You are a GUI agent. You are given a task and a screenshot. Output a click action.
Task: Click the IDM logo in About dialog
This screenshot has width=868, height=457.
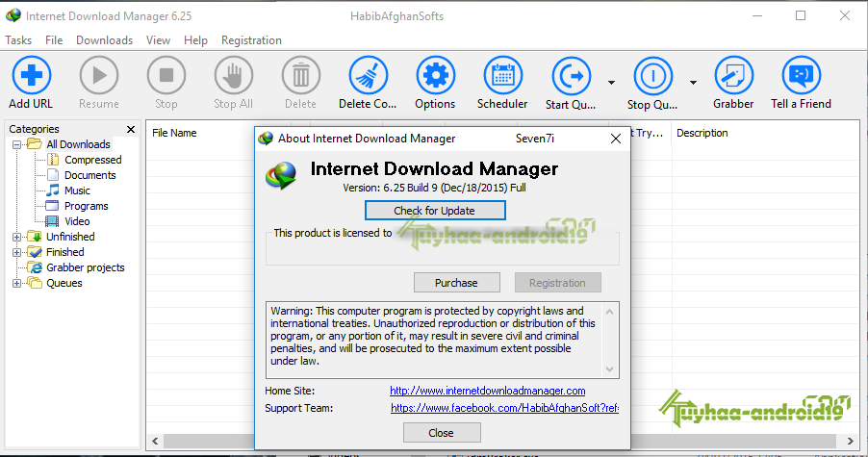(281, 175)
